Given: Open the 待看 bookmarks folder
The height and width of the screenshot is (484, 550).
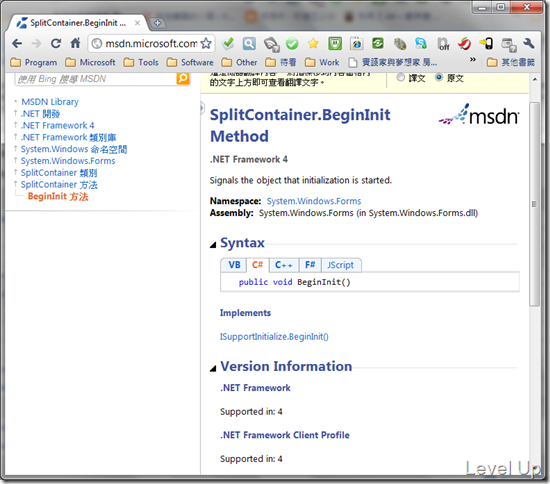Looking at the screenshot, I should tap(281, 62).
